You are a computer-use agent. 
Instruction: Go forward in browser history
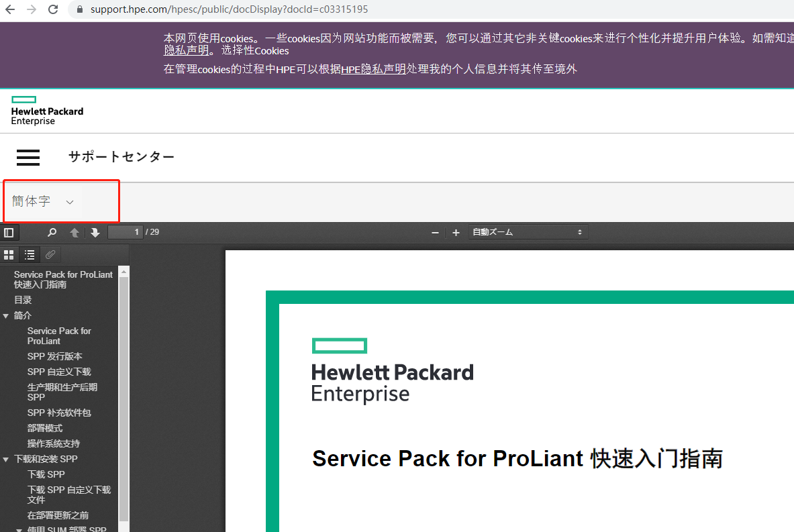(32, 9)
